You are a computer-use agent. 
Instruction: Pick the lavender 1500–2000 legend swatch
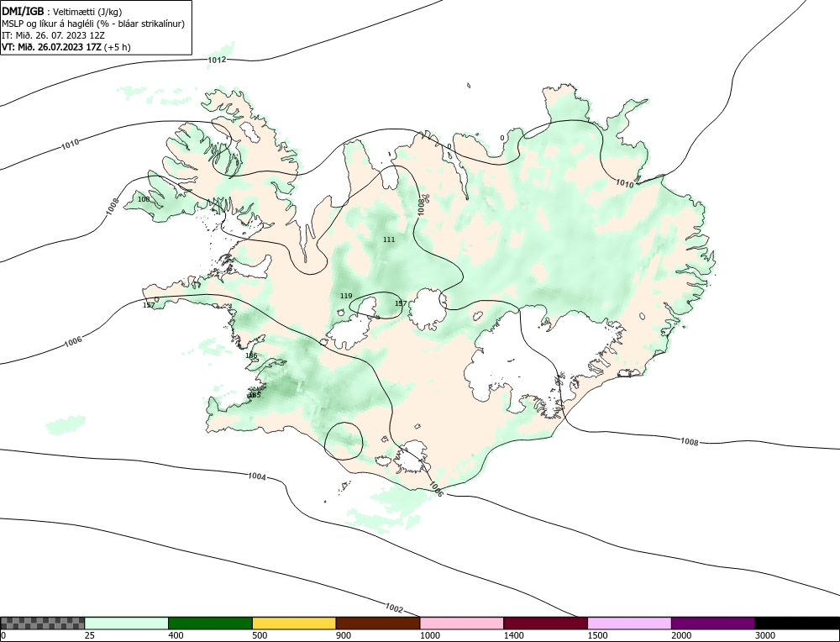(629, 623)
